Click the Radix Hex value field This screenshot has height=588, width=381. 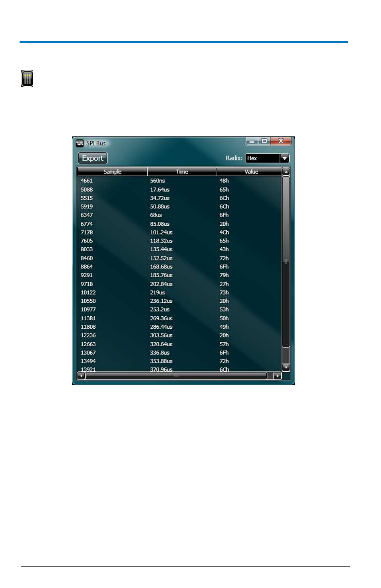tap(262, 158)
